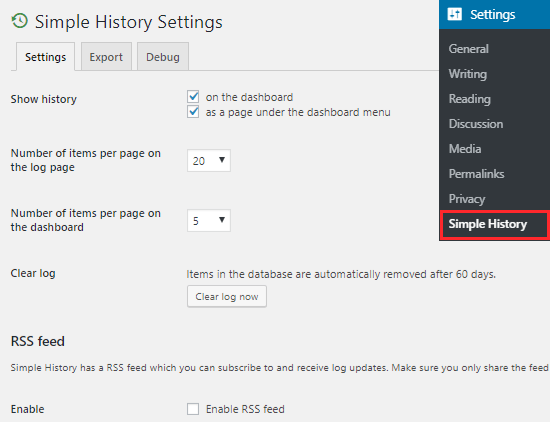Click 'Number of items per page on the log page'
Viewport: 550px width, 422px height.
(86, 160)
